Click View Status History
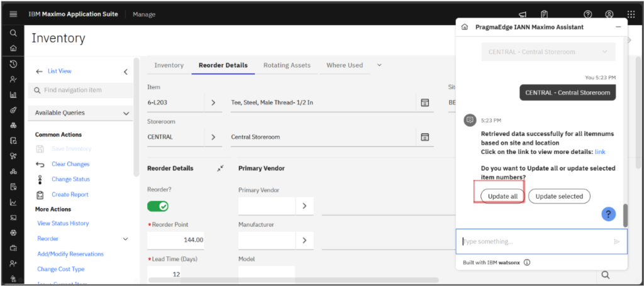644x286 pixels. [63, 223]
